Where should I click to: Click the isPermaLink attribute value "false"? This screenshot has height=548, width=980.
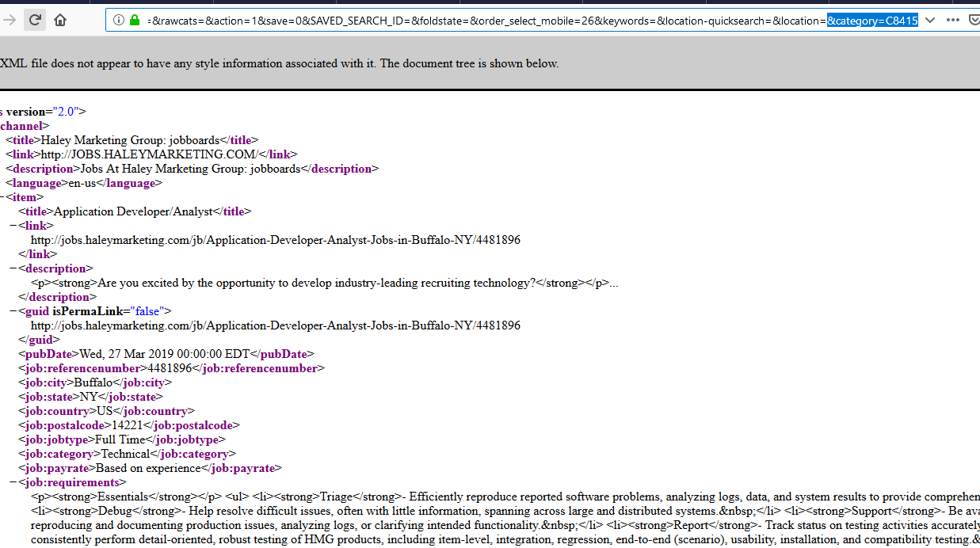coord(147,311)
